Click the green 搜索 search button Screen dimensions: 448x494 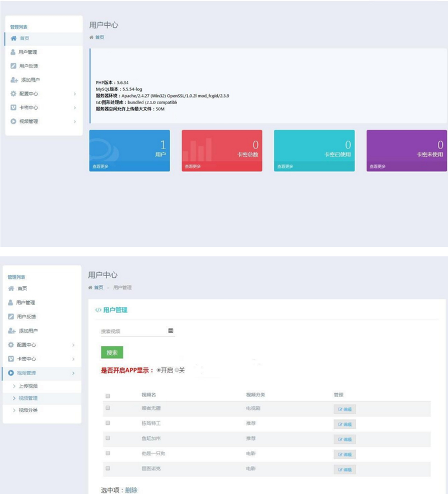coord(112,353)
